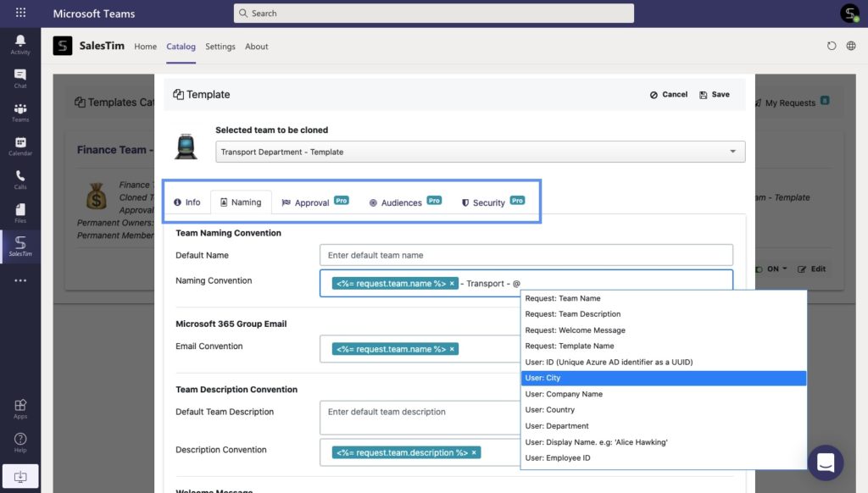Select User: ID Azure AD identifier option
Screen dimensions: 868x493
coord(663,362)
